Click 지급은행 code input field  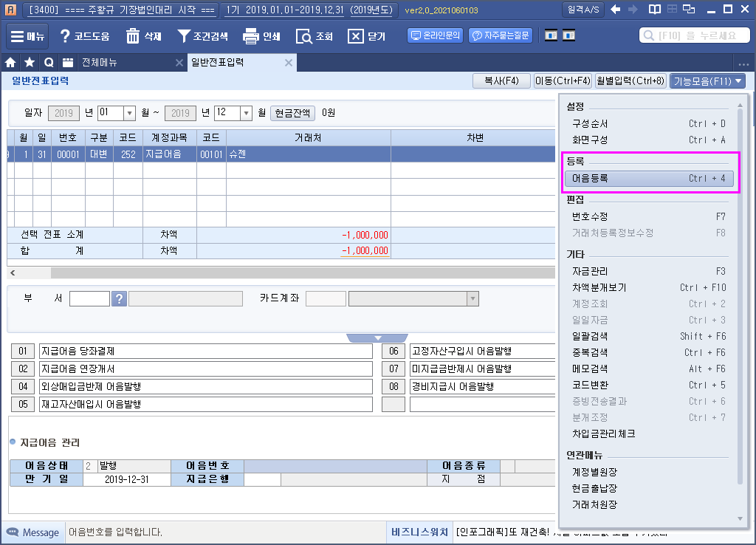click(262, 479)
